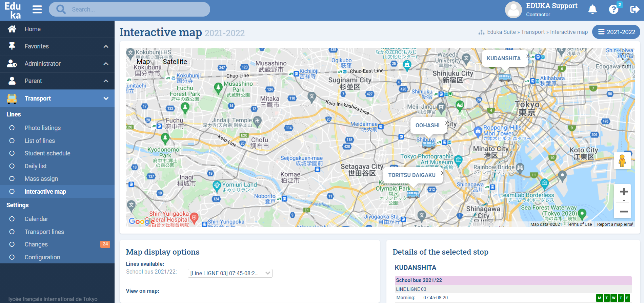Click the Monday green day badge
Image resolution: width=644 pixels, height=303 pixels.
(x=600, y=298)
